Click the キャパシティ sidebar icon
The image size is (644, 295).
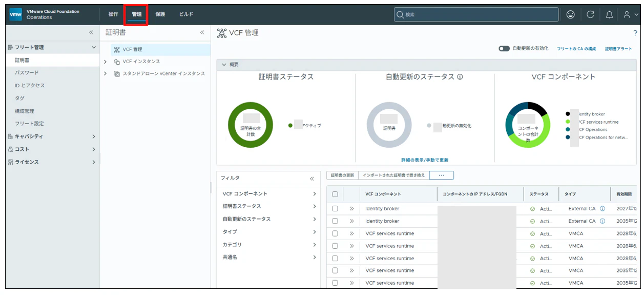(10, 136)
